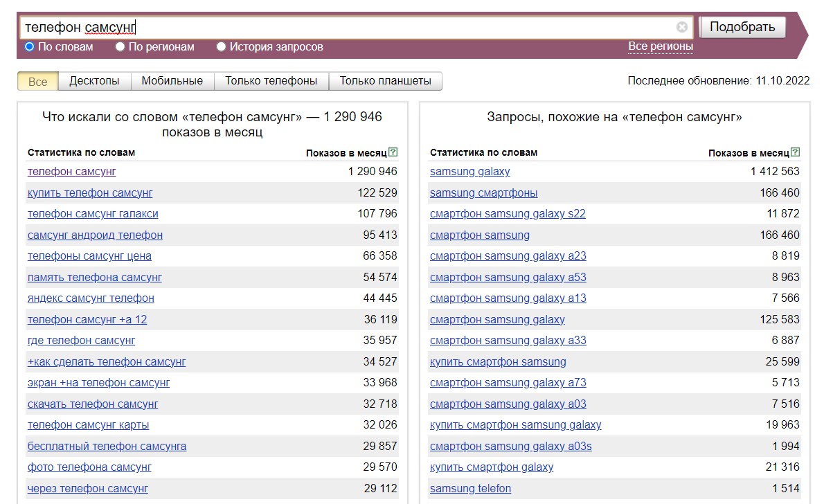
Task: Click the 122 529 impressions value
Action: (x=377, y=193)
